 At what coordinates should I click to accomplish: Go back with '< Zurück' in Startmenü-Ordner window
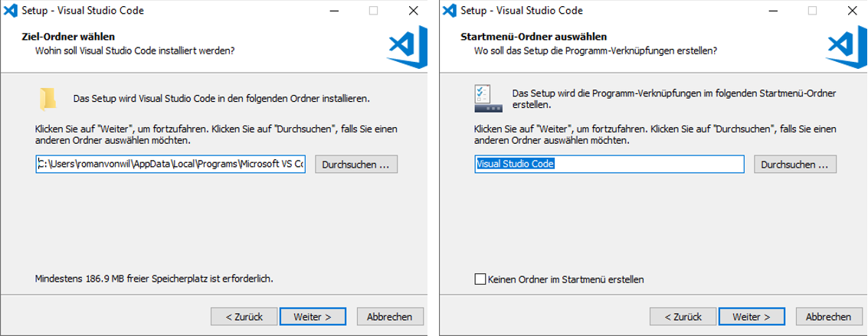[x=683, y=317]
